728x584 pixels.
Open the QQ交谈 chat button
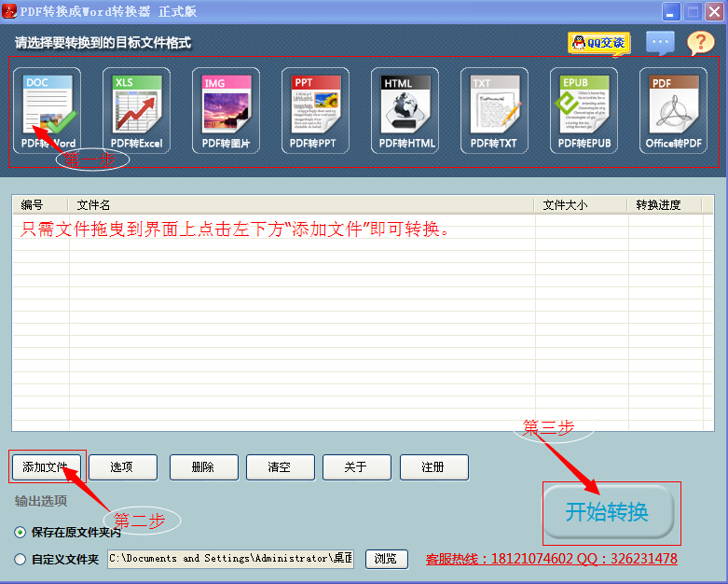click(x=599, y=44)
